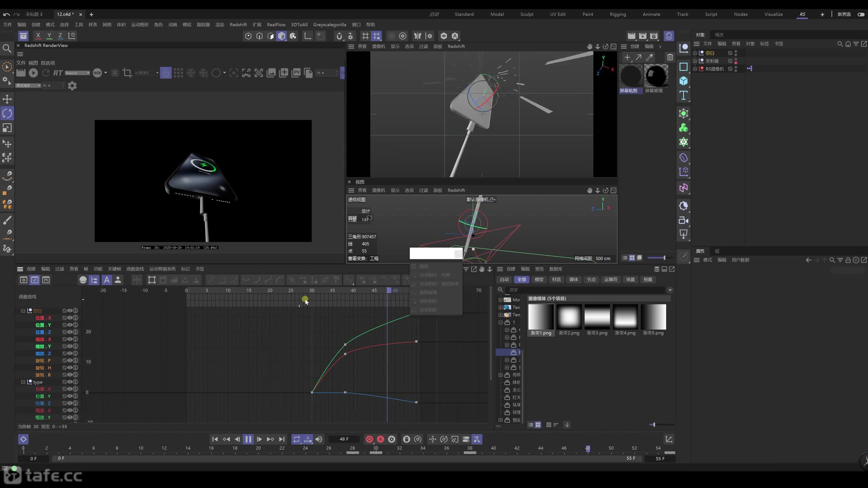Switch to the 场次 tab
Viewport: 868px width, 488px height.
point(719,35)
